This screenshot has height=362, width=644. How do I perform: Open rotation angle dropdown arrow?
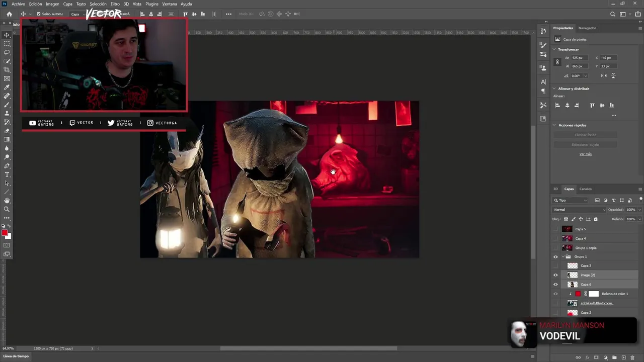click(x=585, y=76)
